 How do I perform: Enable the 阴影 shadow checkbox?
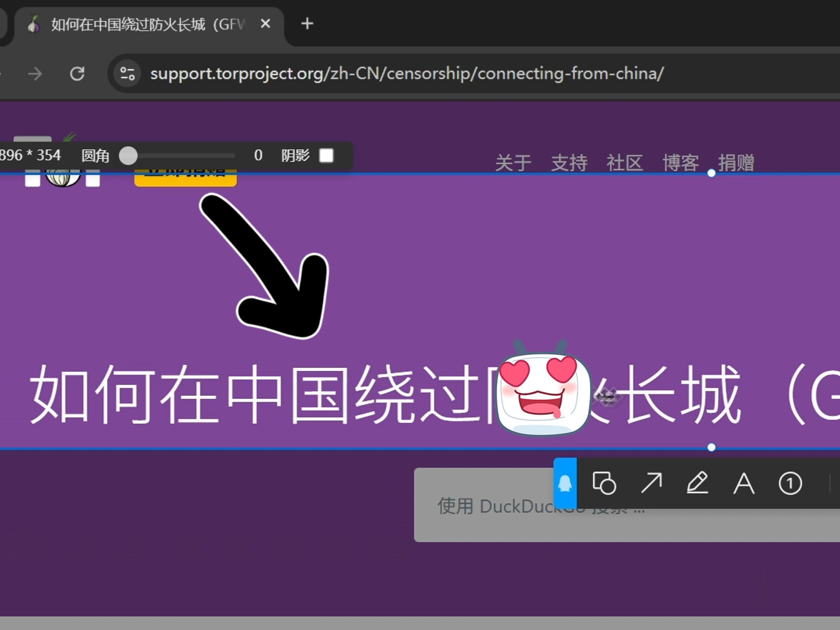(x=326, y=156)
